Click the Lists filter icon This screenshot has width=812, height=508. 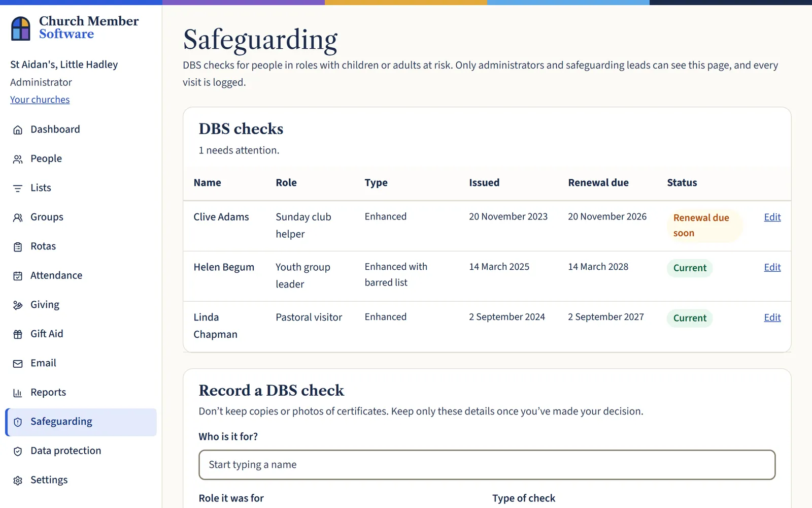coord(18,188)
